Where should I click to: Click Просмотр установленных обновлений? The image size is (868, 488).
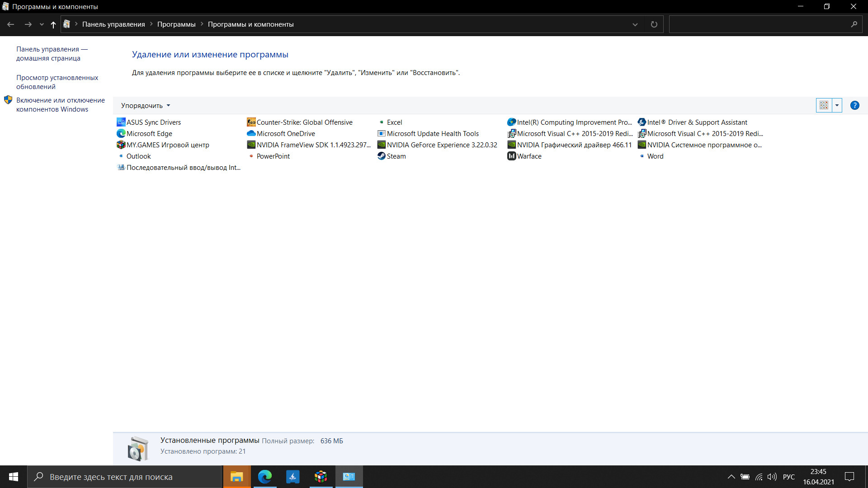(57, 82)
